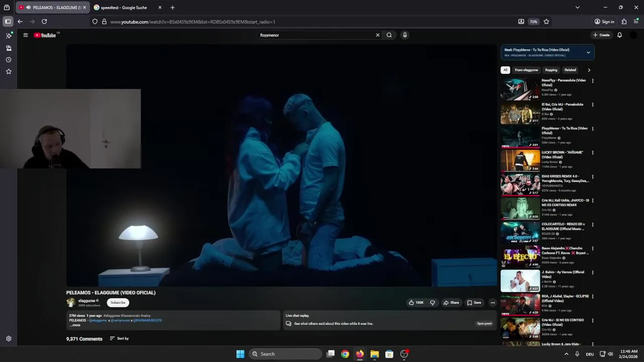The width and height of the screenshot is (644, 362).
Task: Open history clock icon in sidebar
Action: pos(9,60)
